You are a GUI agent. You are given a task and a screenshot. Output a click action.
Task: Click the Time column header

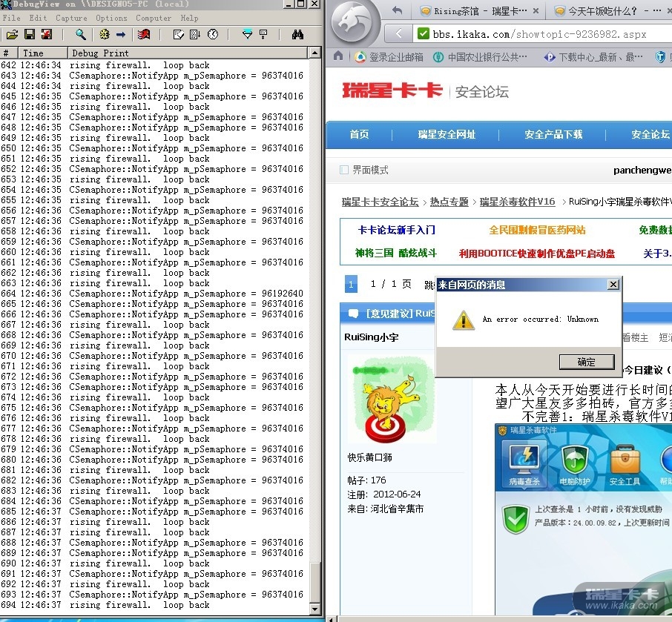coord(42,53)
